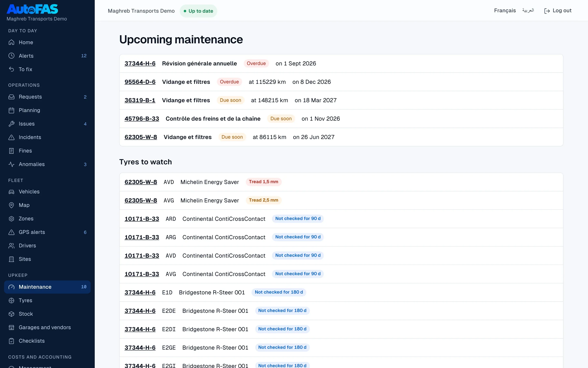Viewport: 588px width, 368px height.
Task: Open 37344-H-6 Révision générale annuelle link
Action: coord(140,64)
